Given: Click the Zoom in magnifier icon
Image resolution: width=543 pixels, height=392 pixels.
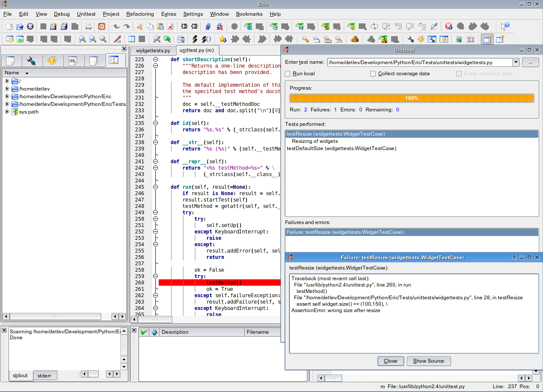Looking at the screenshot, I should pos(82,39).
